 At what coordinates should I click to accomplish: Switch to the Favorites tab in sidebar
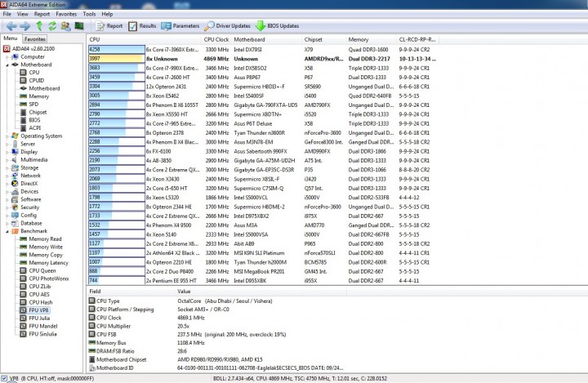tap(35, 39)
